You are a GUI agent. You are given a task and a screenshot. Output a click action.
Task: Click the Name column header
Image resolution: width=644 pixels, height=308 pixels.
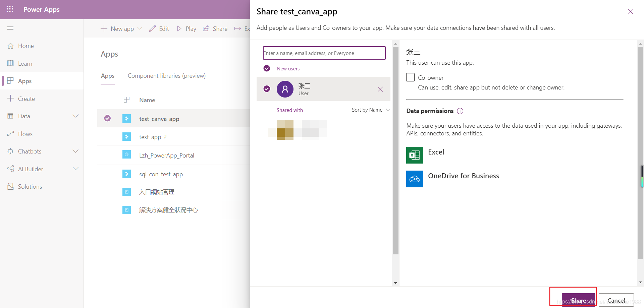tap(147, 100)
